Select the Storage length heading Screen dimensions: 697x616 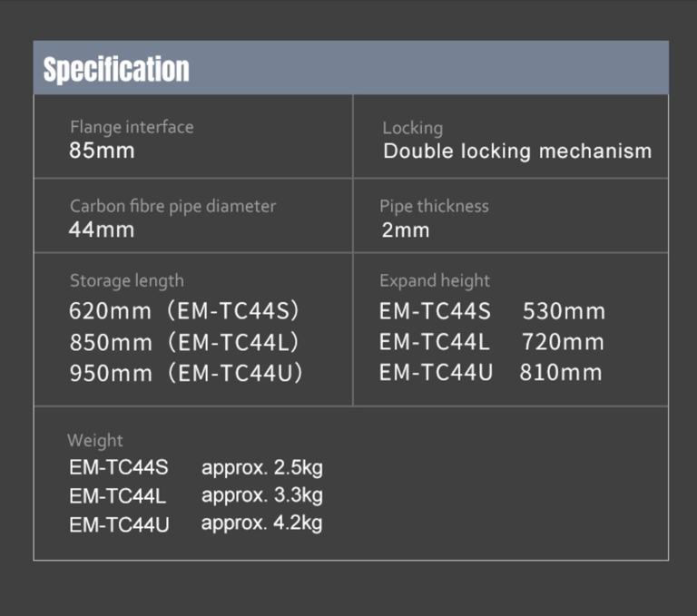pos(127,281)
